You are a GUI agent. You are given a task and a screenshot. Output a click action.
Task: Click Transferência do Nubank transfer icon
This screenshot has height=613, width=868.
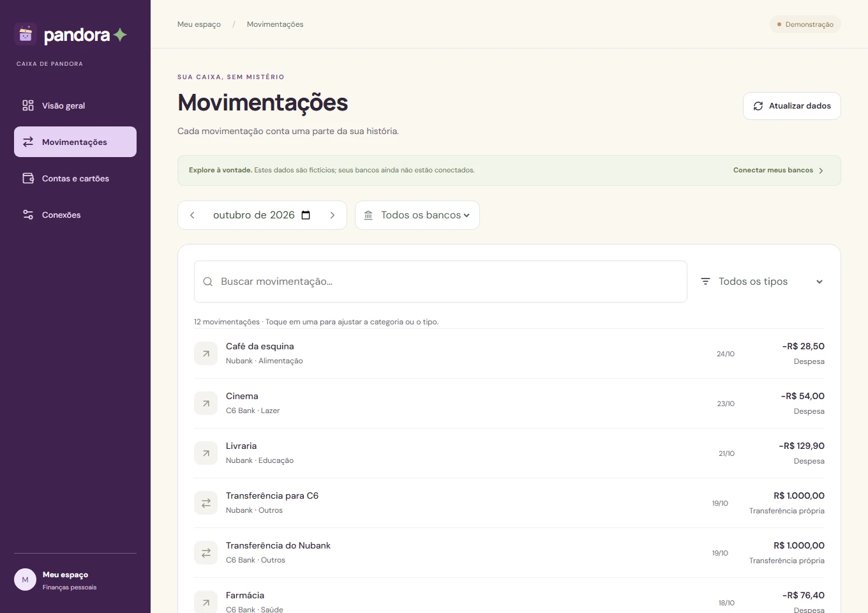click(206, 553)
